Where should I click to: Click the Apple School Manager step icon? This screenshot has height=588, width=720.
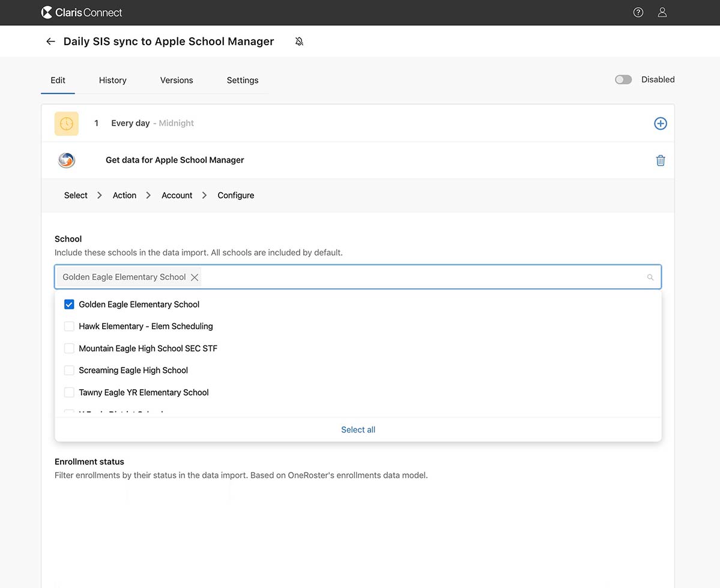pos(67,160)
